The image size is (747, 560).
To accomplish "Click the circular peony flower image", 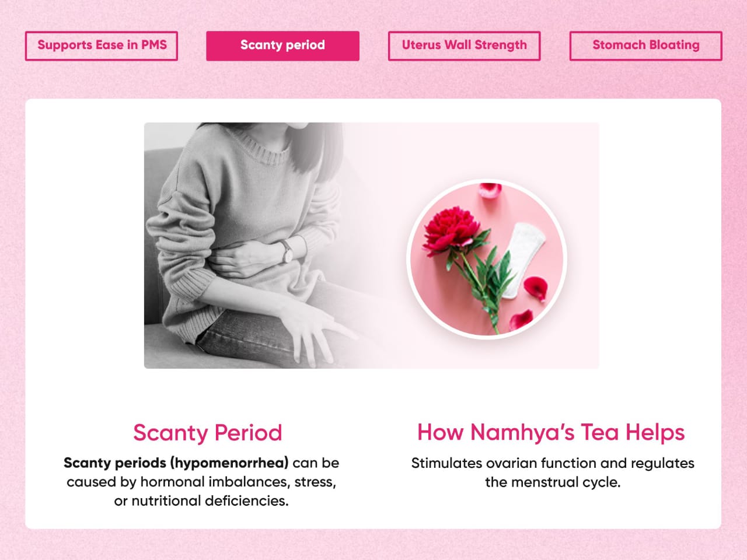I will [x=487, y=258].
